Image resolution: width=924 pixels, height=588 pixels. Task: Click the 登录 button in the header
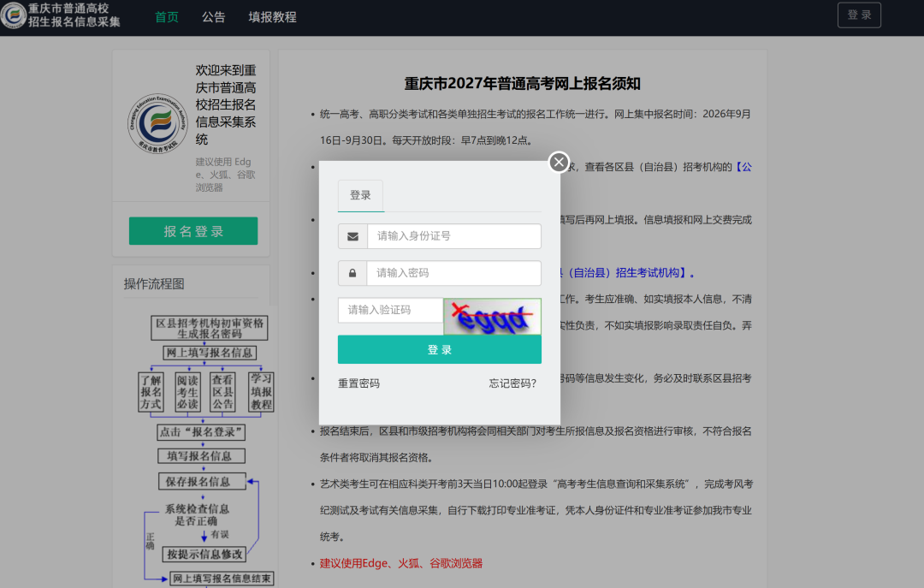(859, 15)
